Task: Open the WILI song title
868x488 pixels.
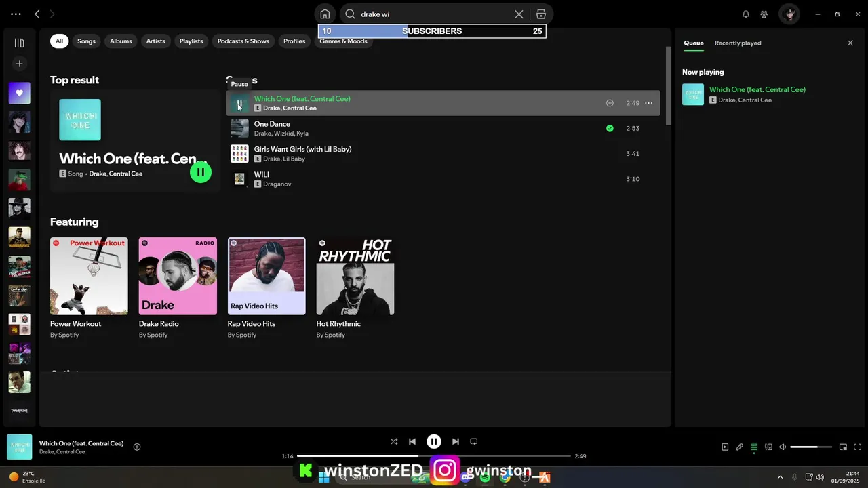Action: [x=262, y=175]
